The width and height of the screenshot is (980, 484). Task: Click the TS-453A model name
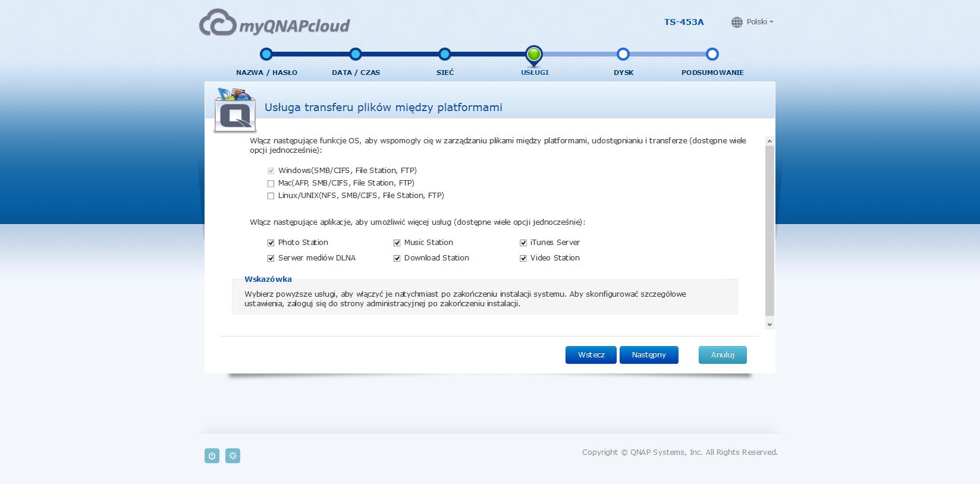click(684, 22)
